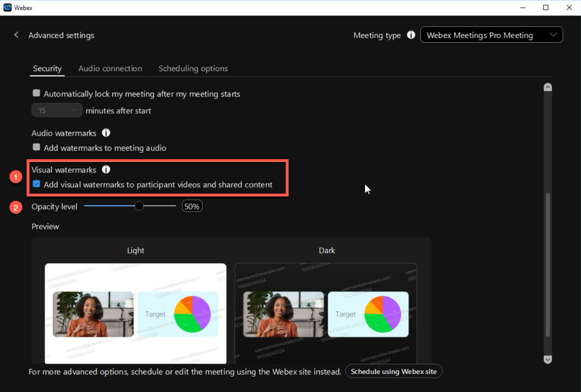Uncheck Add visual watermarks checkbox
Screen dimensions: 581x392
[x=36, y=184]
